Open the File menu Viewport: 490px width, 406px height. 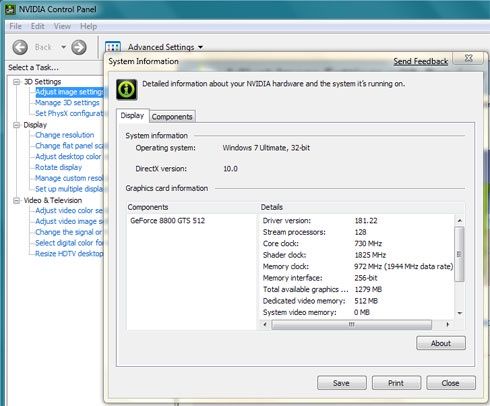(x=15, y=26)
